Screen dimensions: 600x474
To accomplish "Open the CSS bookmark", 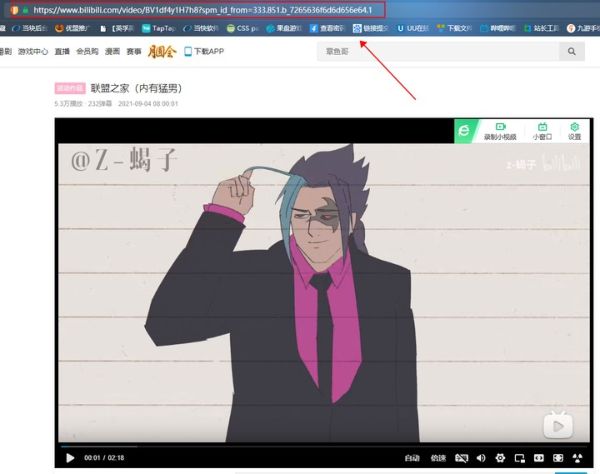I will (x=243, y=28).
